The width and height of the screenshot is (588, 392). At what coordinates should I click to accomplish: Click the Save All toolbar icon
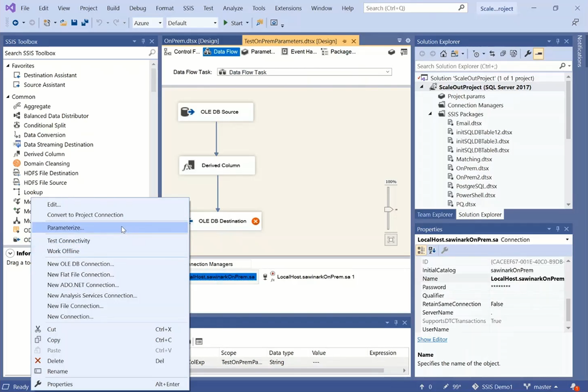pyautogui.click(x=85, y=23)
